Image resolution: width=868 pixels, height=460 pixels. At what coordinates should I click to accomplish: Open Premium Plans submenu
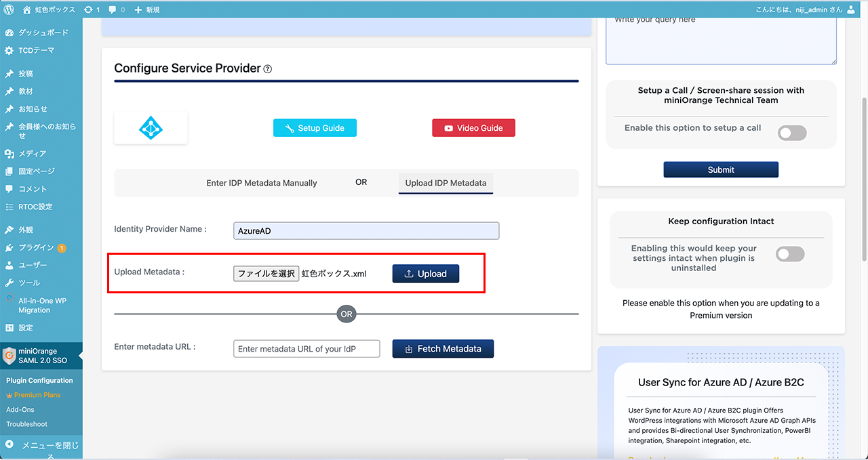[37, 395]
